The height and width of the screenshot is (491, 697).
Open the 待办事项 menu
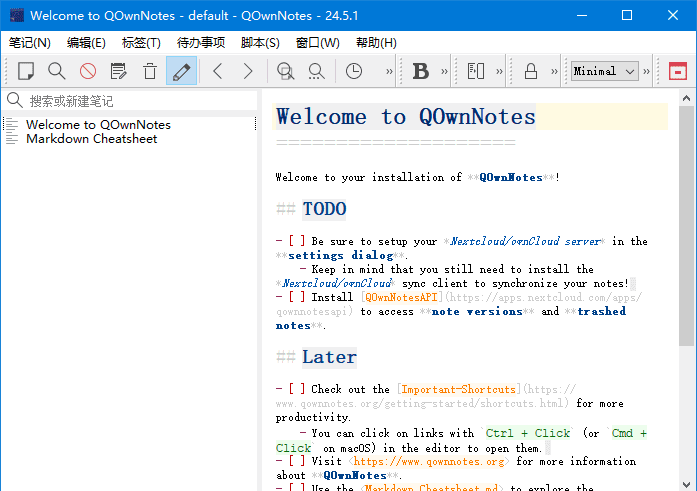click(201, 43)
